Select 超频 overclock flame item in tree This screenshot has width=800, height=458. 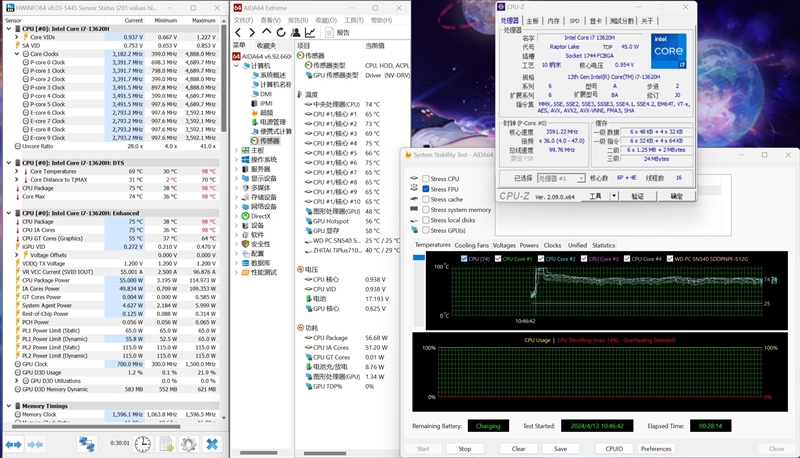tap(262, 113)
